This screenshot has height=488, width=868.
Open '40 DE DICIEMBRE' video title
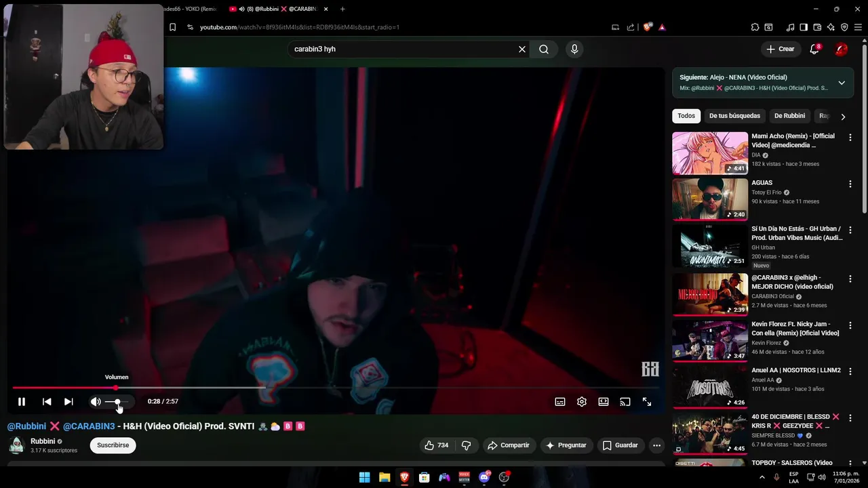click(795, 421)
